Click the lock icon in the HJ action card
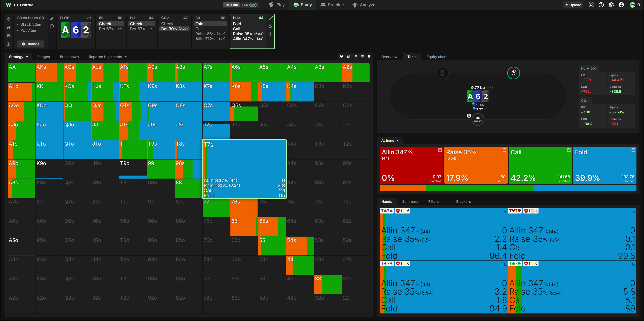 click(x=270, y=26)
